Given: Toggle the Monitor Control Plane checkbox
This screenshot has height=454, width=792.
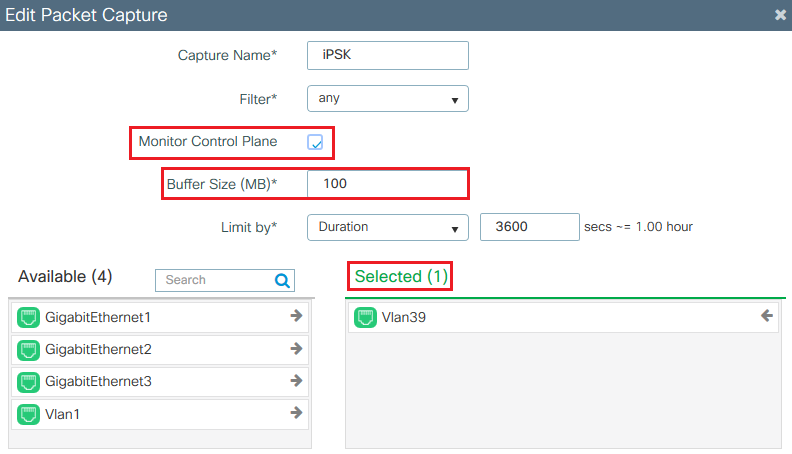Looking at the screenshot, I should click(315, 142).
